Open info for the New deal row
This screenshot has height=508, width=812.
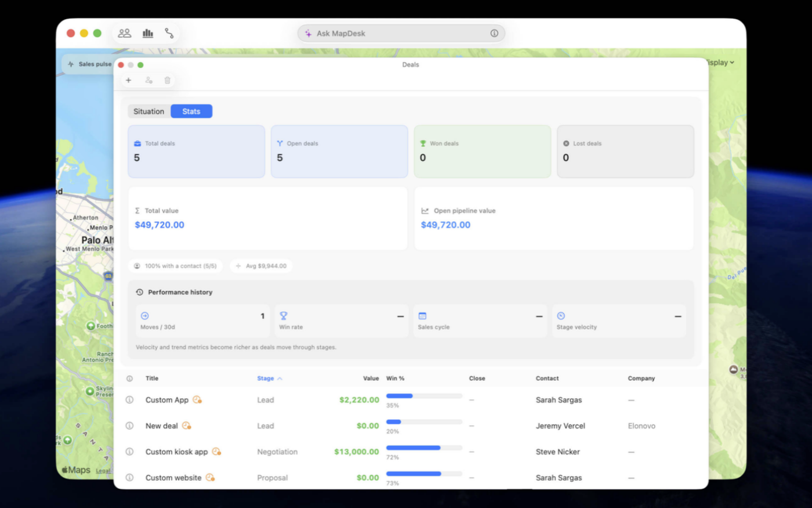pyautogui.click(x=130, y=426)
